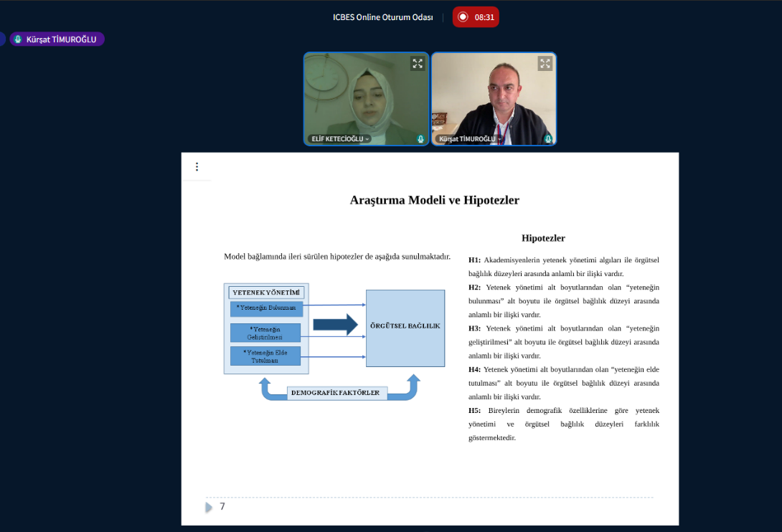Open the three-dot presentation options menu
This screenshot has width=782, height=532.
pos(197,167)
